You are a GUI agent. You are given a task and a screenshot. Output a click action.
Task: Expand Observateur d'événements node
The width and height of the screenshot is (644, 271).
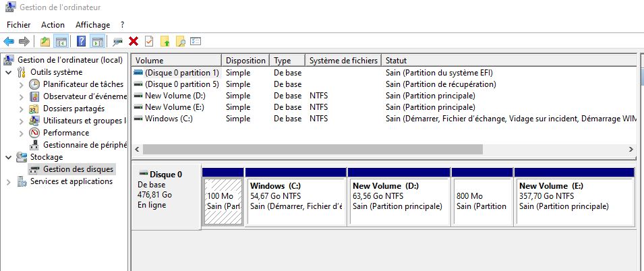coord(22,97)
